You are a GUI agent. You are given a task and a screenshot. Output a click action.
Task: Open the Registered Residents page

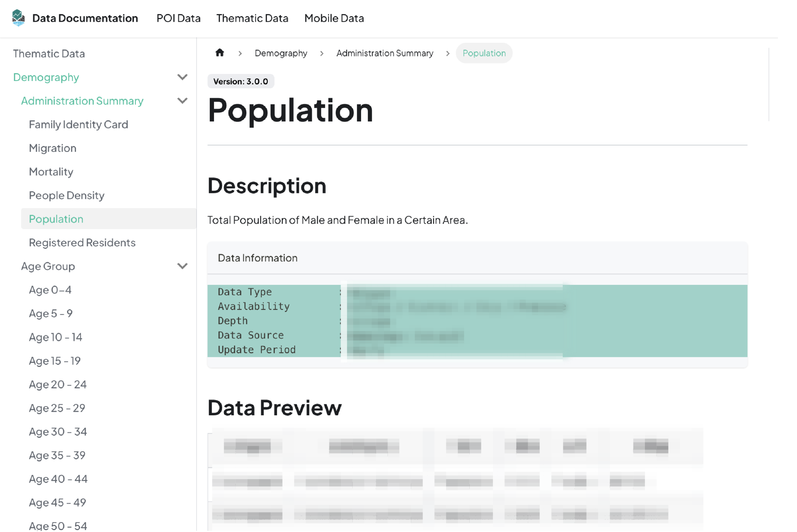point(82,242)
